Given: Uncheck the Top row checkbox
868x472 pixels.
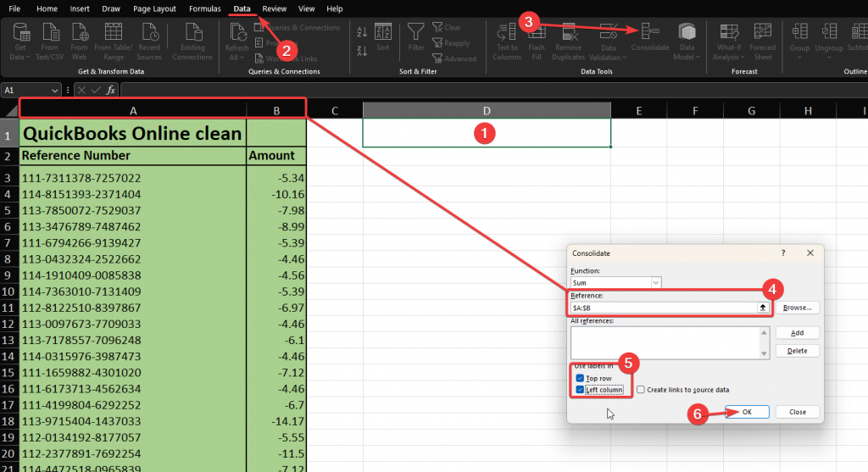Looking at the screenshot, I should pos(580,378).
